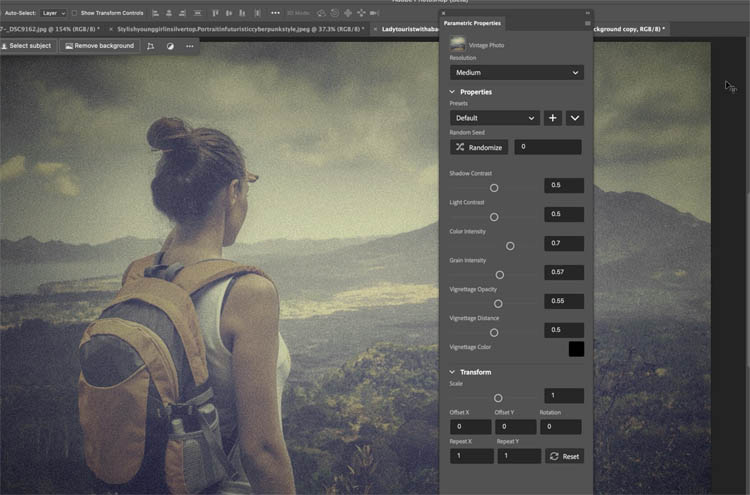This screenshot has width=750, height=495.
Task: Click the Vignettage Distance slider handle
Action: point(494,332)
